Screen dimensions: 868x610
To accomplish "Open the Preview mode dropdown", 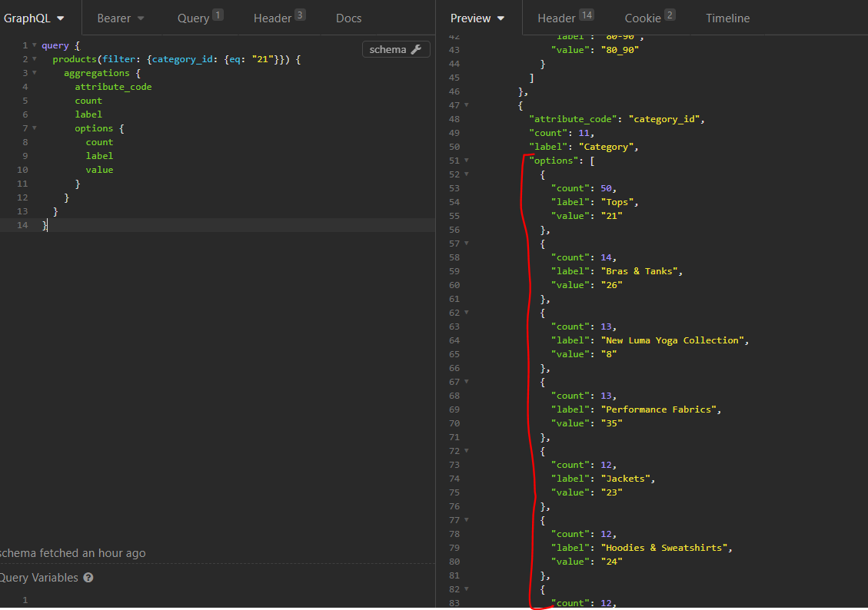I will [477, 18].
